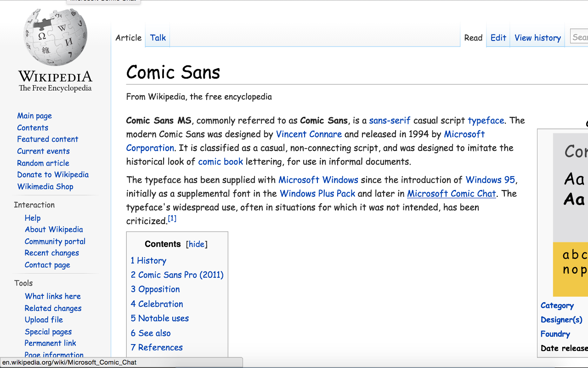Screen dimensions: 588x368
Task: Follow the sans-serif link
Action: coord(390,121)
